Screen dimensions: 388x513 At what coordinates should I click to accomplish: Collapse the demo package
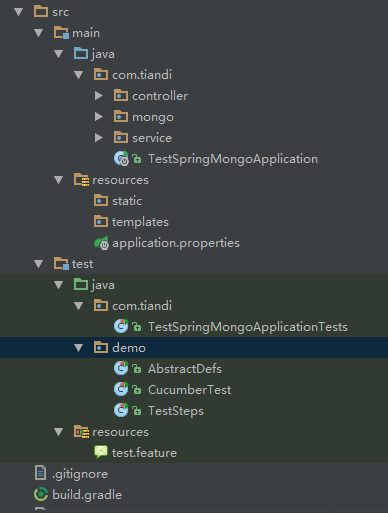point(79,348)
